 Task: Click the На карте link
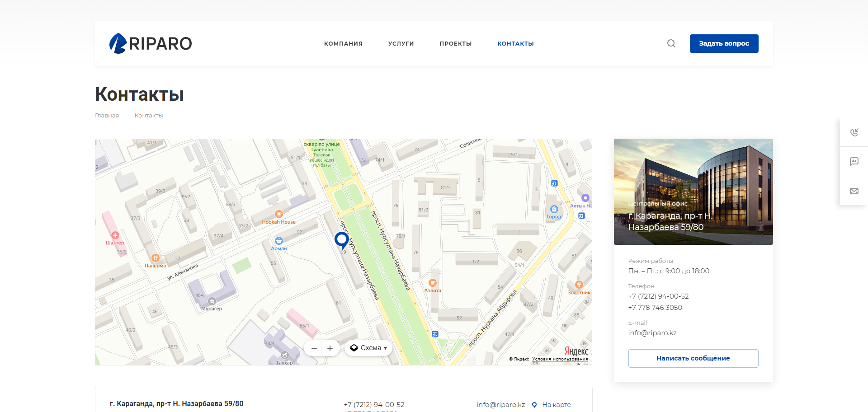click(x=557, y=405)
